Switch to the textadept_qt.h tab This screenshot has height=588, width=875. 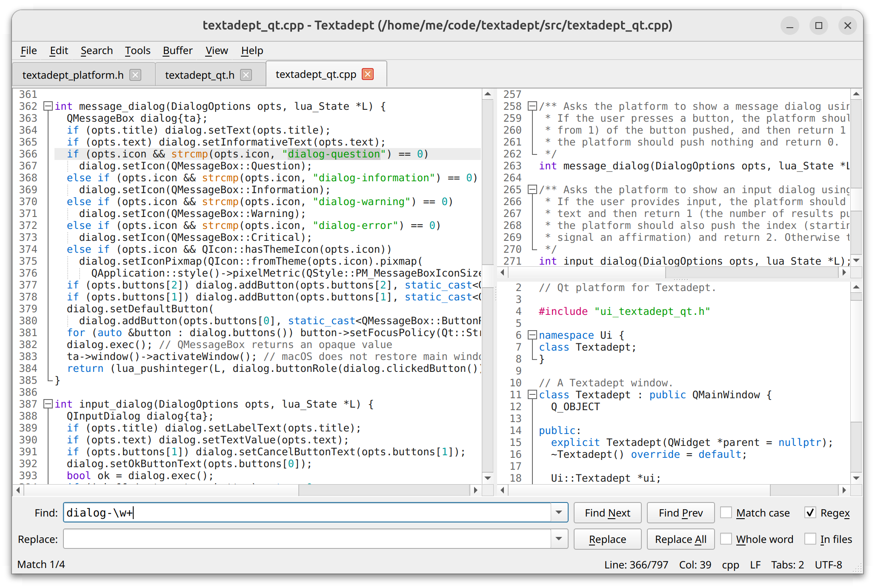click(x=200, y=75)
